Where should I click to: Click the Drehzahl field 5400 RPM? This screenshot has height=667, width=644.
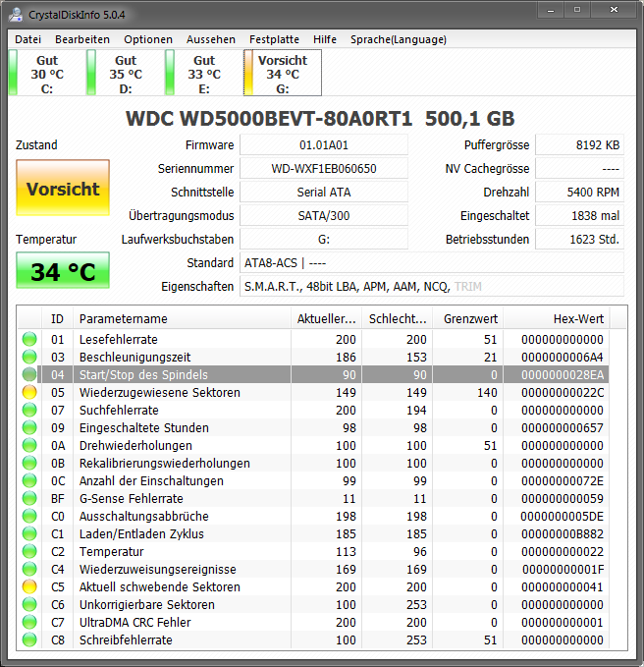coord(580,193)
